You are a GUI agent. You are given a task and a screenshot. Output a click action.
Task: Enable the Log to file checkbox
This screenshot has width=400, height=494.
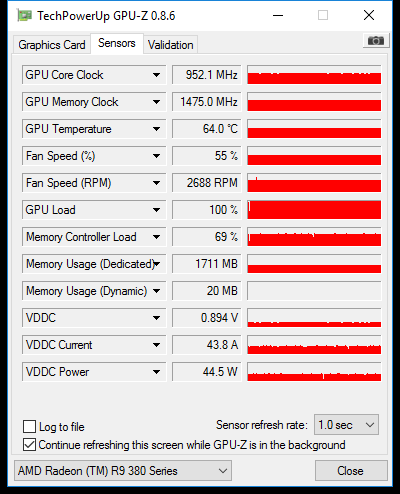coord(29,426)
